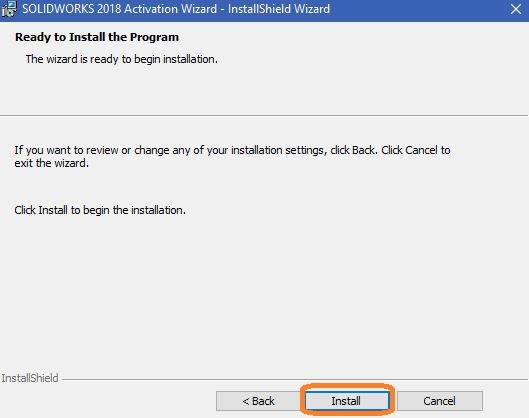Screen dimensions: 529x418
Task: Begin installation with the Install button
Action: [x=346, y=401]
